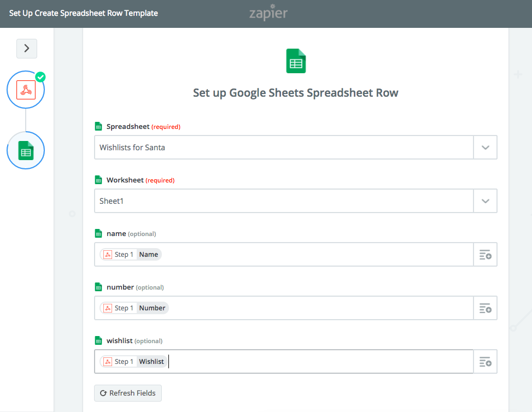Expand the collapsed sidebar with chevron
This screenshot has height=412, width=532.
(27, 49)
